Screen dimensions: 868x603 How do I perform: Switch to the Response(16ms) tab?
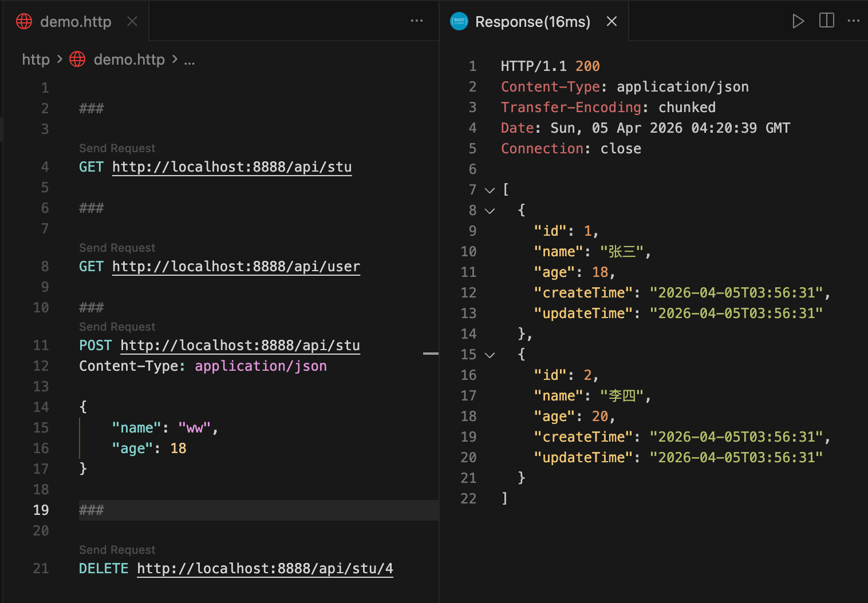tap(532, 22)
